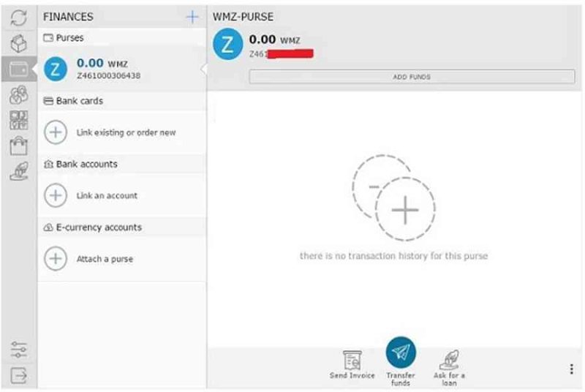Click the logout exit icon in sidebar

point(19,375)
